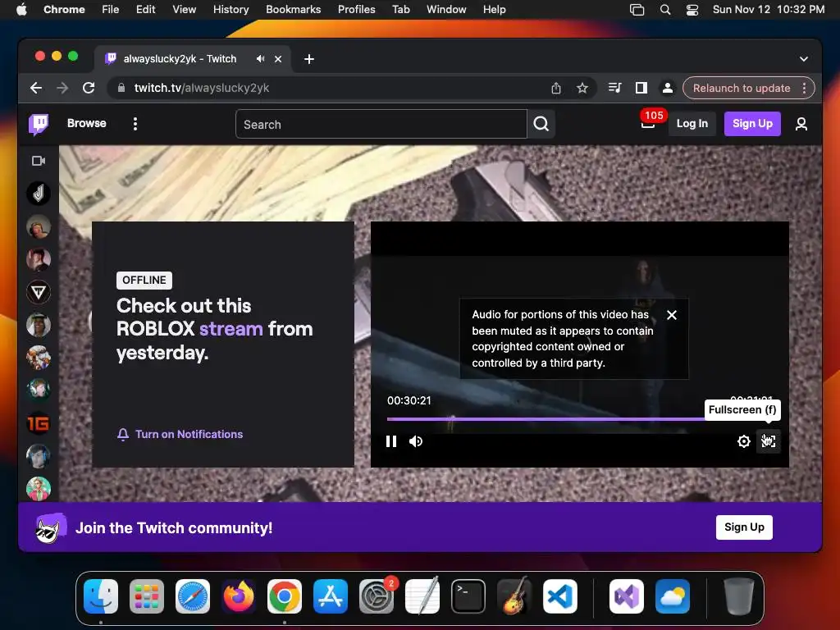Open the 1G orange logo channel avatar
This screenshot has height=630, width=840.
click(x=39, y=424)
